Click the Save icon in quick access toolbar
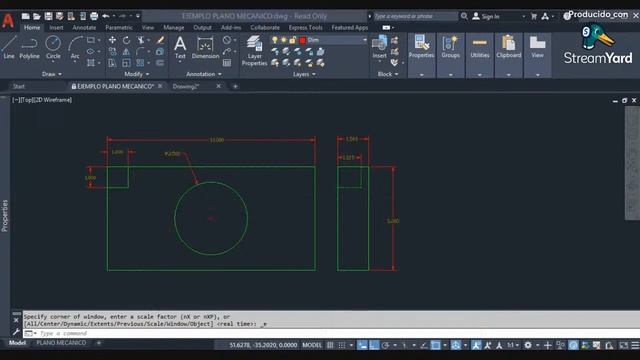Viewport: 640px width, 360px height. [48, 16]
